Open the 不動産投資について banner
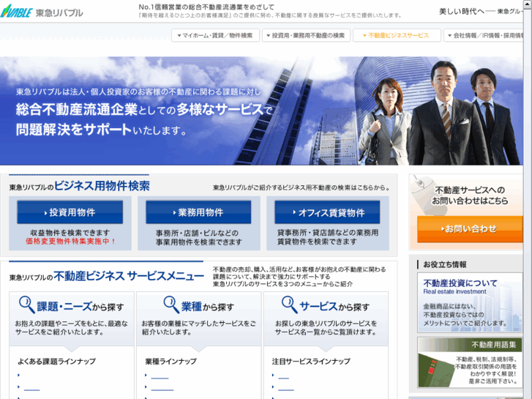 click(x=470, y=302)
